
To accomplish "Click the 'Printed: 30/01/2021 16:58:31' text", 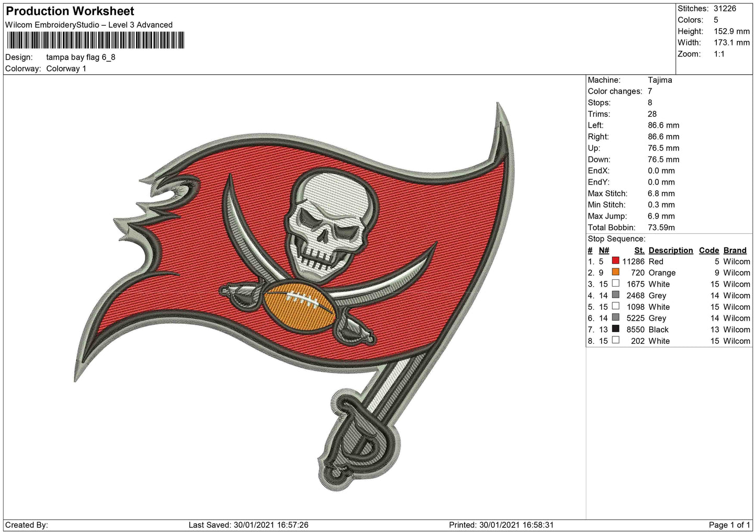I will click(x=501, y=525).
